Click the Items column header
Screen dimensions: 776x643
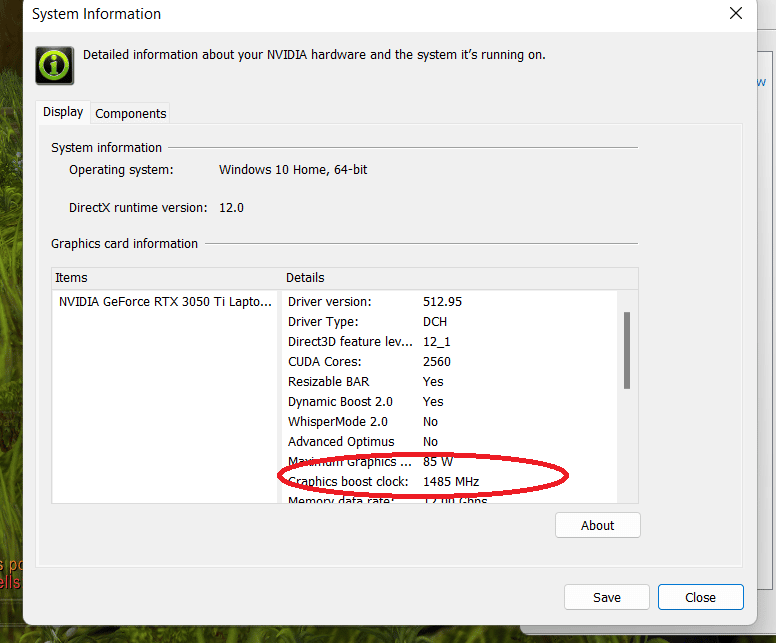click(x=167, y=278)
